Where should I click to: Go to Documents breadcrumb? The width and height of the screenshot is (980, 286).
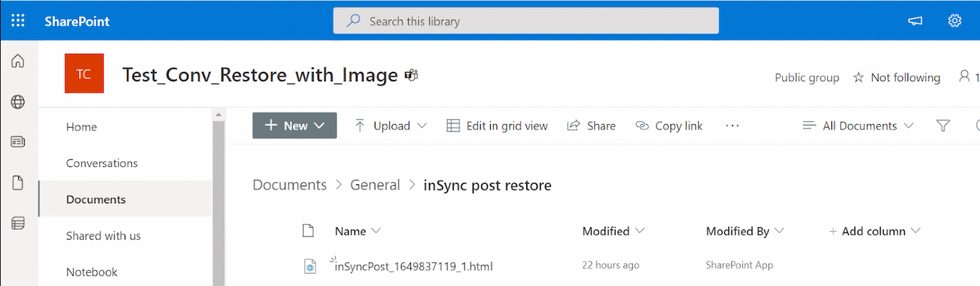point(289,185)
